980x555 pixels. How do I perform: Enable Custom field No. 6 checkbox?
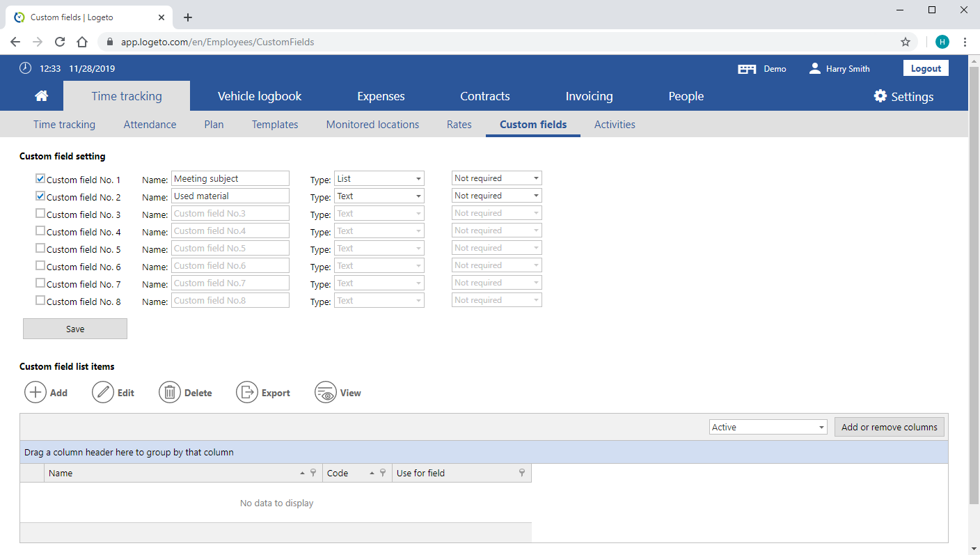pos(40,266)
